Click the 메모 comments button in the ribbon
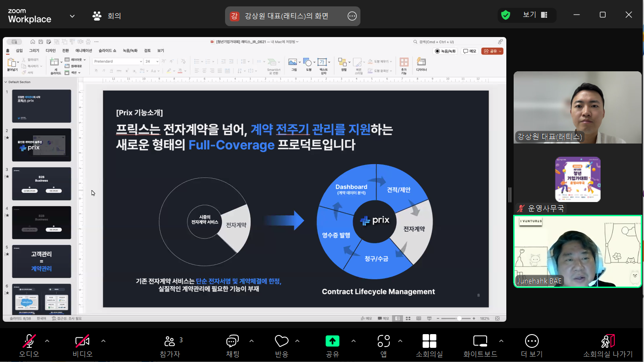This screenshot has height=362, width=644. [x=469, y=51]
